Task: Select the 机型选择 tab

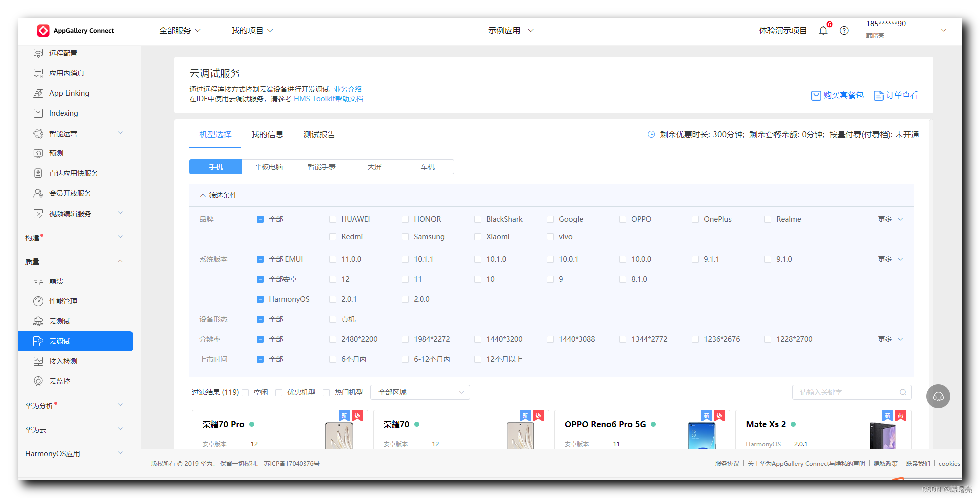Action: point(215,134)
